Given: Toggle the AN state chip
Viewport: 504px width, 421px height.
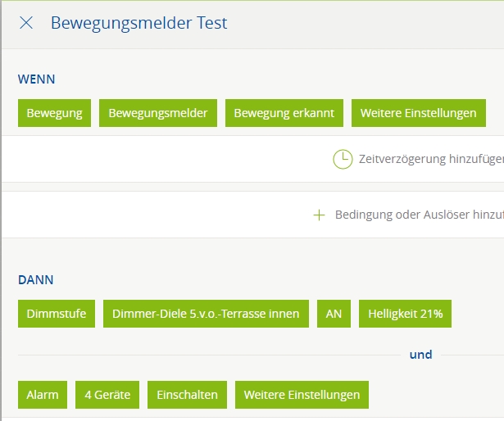Looking at the screenshot, I should 334,313.
